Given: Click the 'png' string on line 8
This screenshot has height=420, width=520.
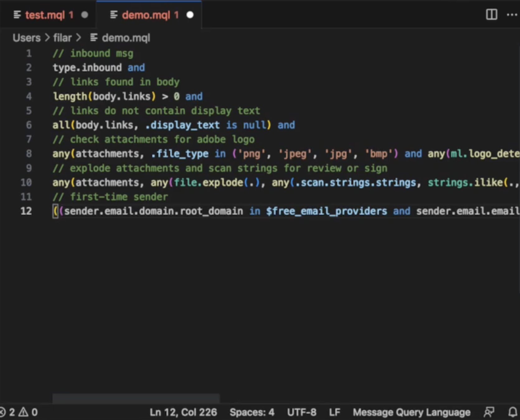Looking at the screenshot, I should coord(252,154).
